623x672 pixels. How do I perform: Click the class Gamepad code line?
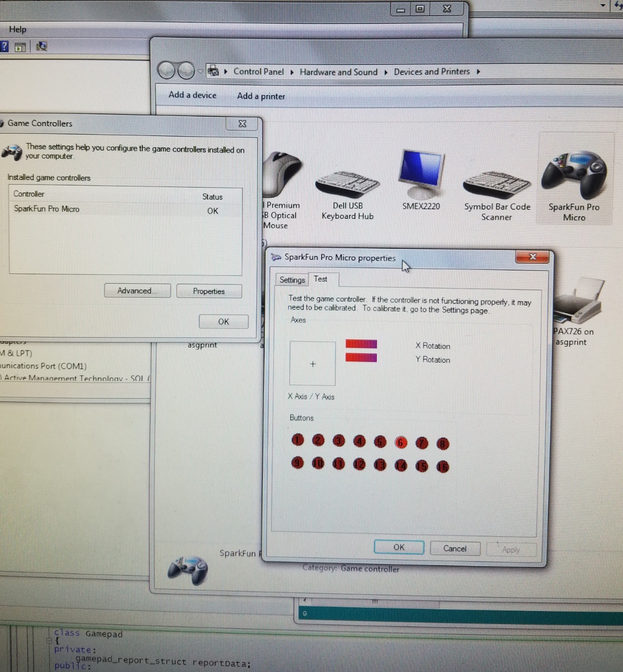pos(88,633)
